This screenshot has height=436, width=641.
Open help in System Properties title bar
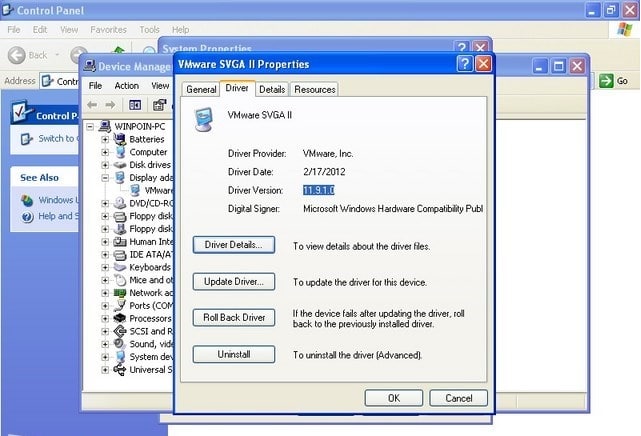462,47
